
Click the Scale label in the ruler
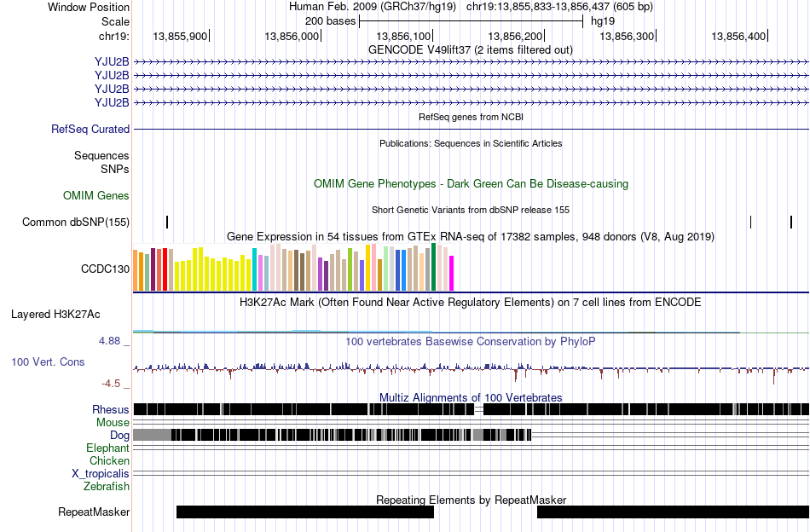click(x=115, y=21)
